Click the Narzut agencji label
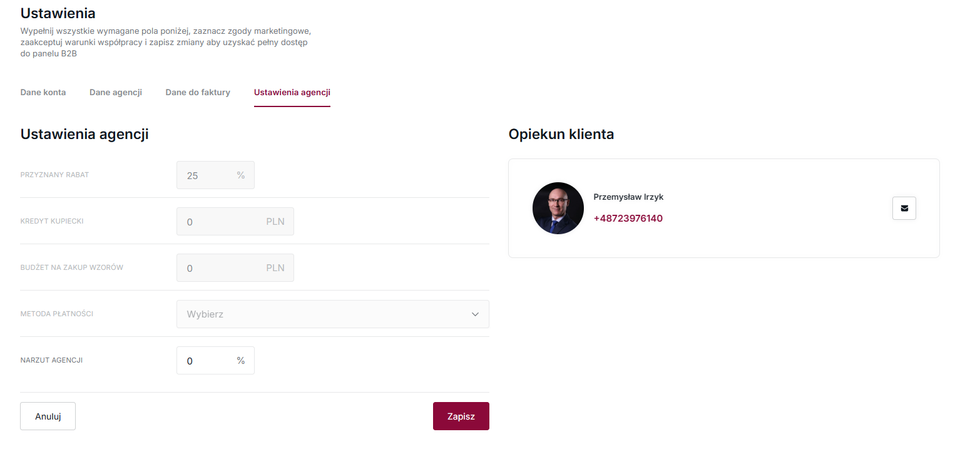980x449 pixels. (51, 361)
